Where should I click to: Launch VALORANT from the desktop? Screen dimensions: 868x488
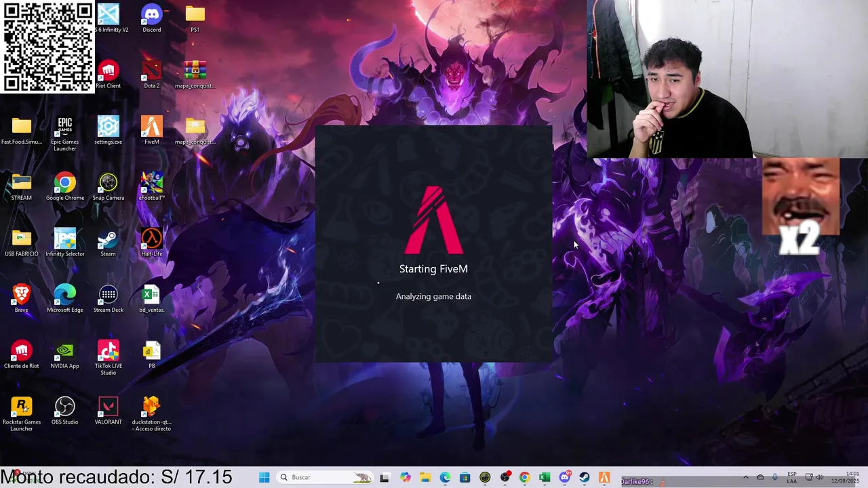click(x=108, y=411)
